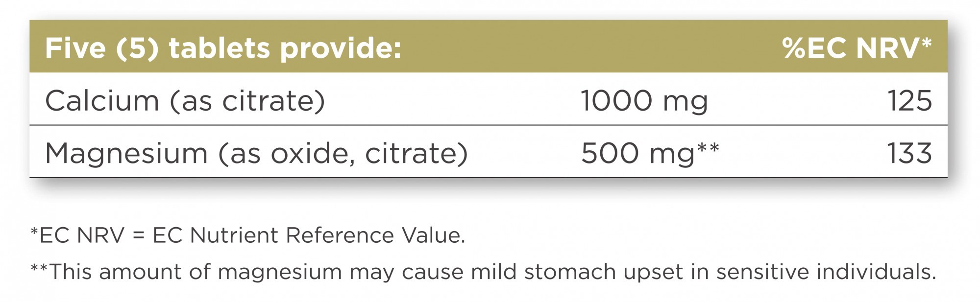Click "(as citrate)" next to Calcium
This screenshot has height=302, width=980.
247,101
